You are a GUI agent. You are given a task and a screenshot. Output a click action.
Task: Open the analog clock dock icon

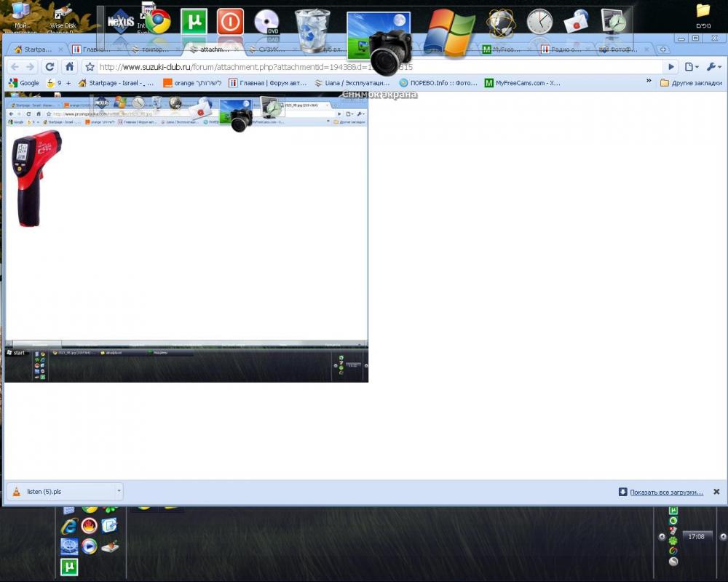click(539, 21)
